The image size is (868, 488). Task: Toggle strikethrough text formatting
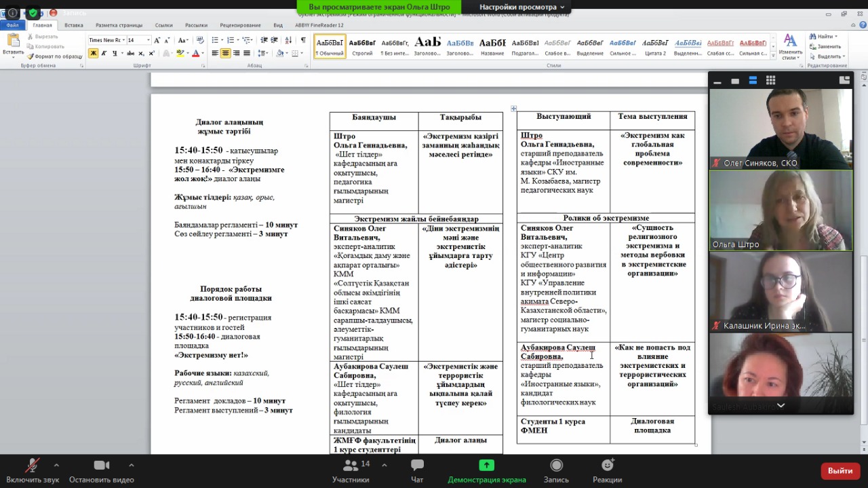click(130, 53)
